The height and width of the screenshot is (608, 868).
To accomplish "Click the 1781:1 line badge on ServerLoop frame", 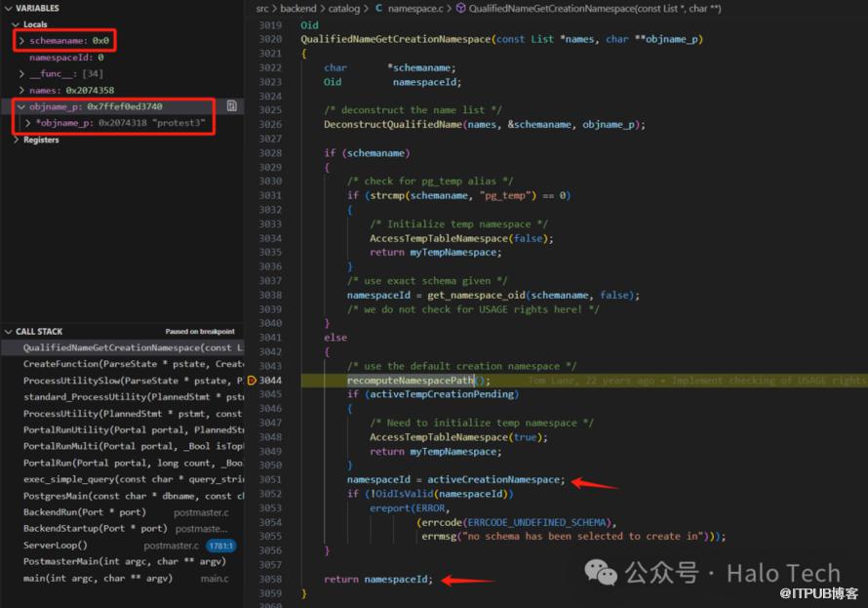I will tap(220, 546).
